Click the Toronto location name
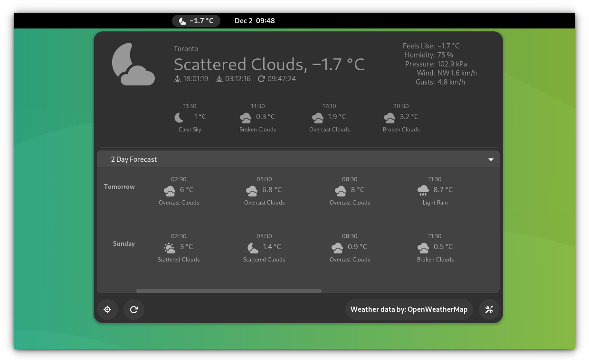589x364 pixels. click(186, 49)
